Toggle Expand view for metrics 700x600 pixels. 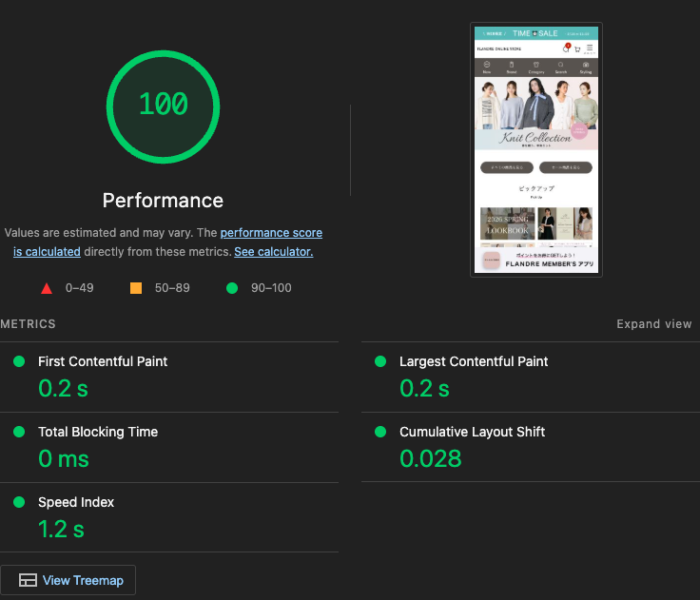(653, 324)
